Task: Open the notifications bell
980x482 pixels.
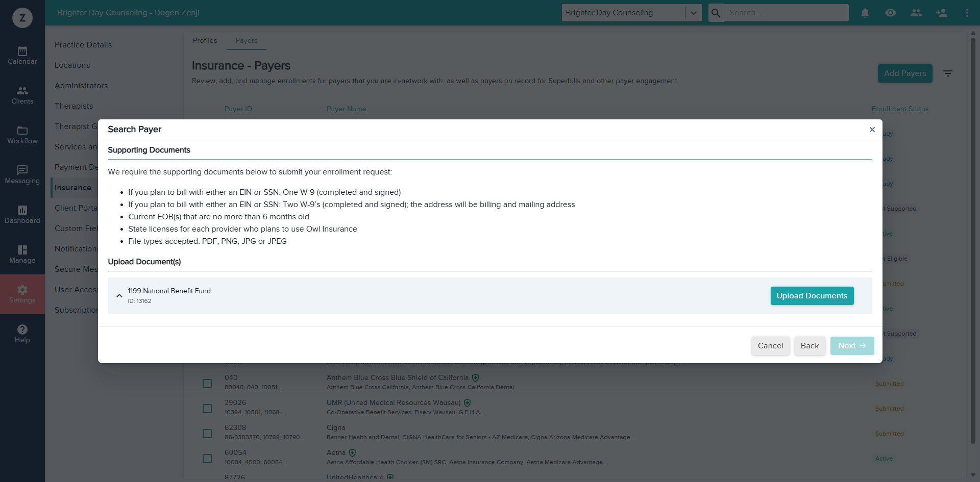Action: click(865, 13)
